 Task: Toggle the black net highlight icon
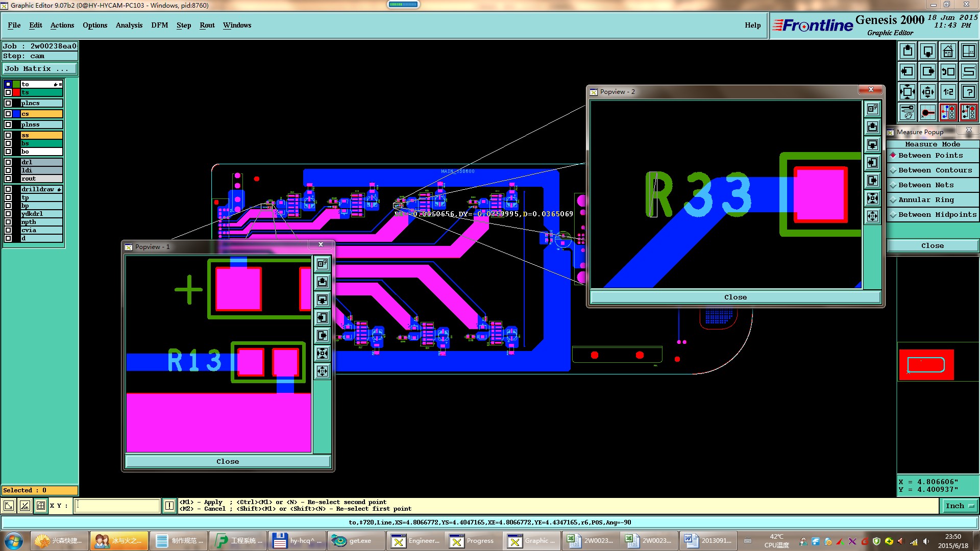969,112
